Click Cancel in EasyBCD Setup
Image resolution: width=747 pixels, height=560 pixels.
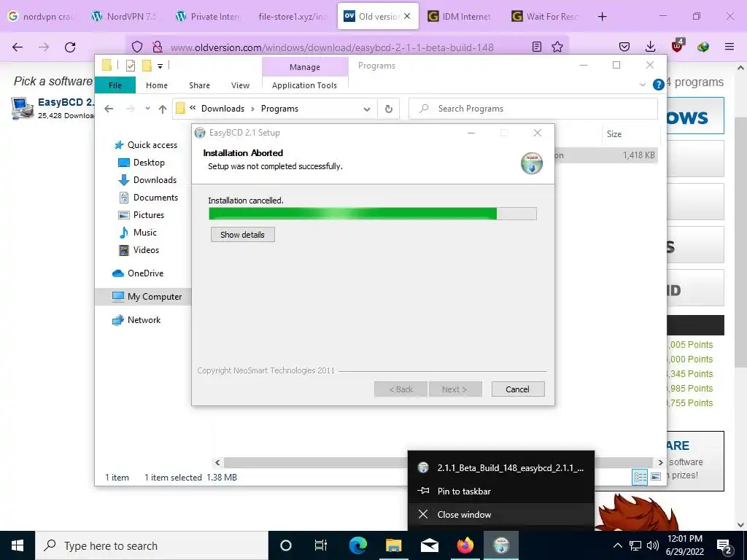517,389
